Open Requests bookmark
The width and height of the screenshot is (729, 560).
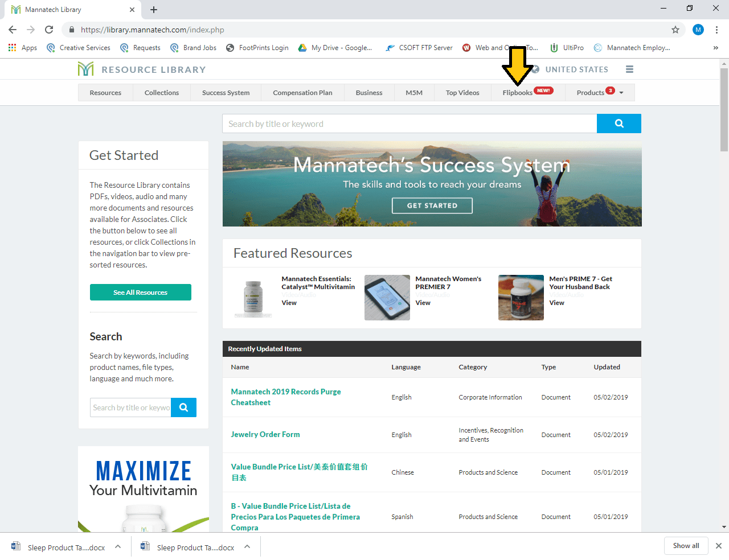point(140,48)
